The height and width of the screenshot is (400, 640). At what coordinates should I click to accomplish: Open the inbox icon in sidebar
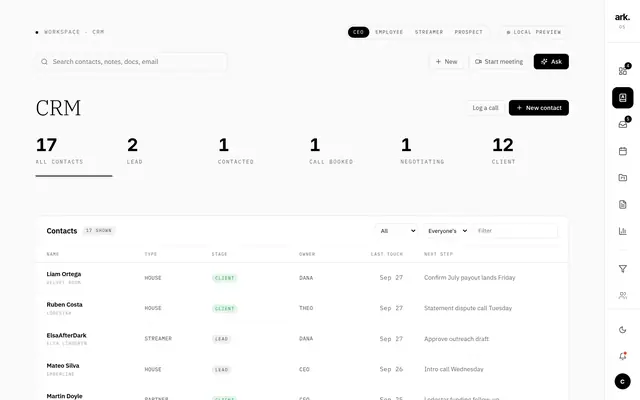click(x=622, y=124)
